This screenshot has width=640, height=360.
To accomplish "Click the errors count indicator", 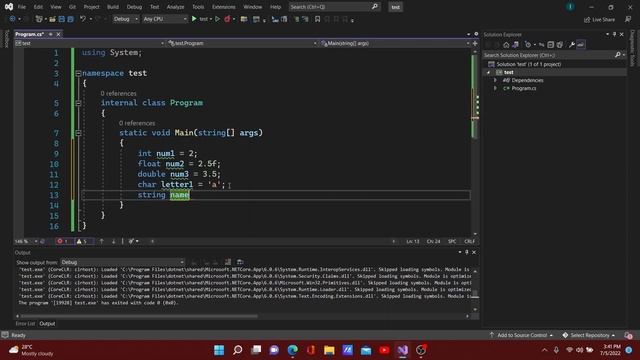I will tap(64, 241).
